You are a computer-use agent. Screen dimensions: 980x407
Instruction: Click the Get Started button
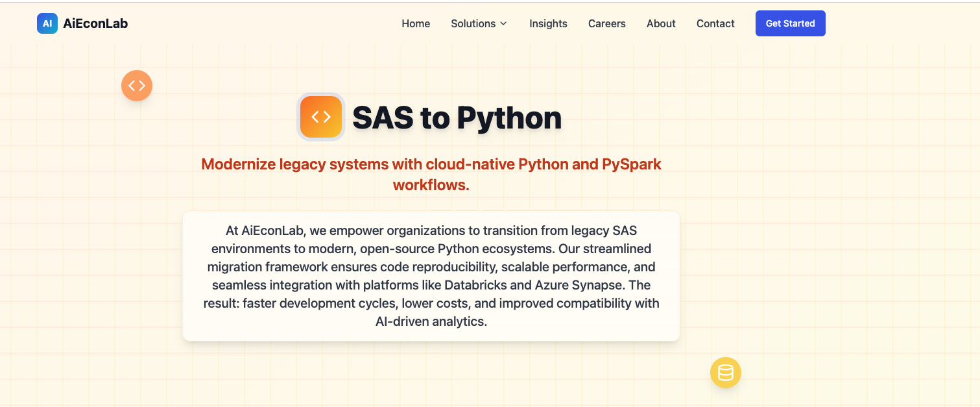click(790, 23)
